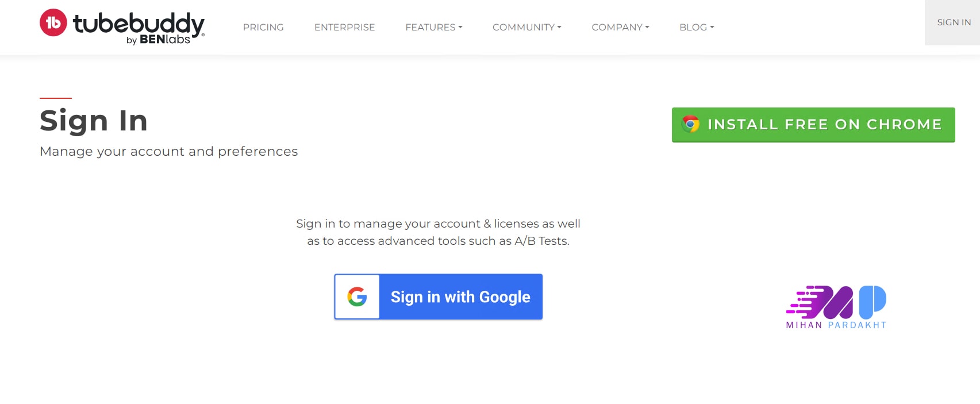Click 'Manage your account and preferences' subtitle

pos(169,151)
